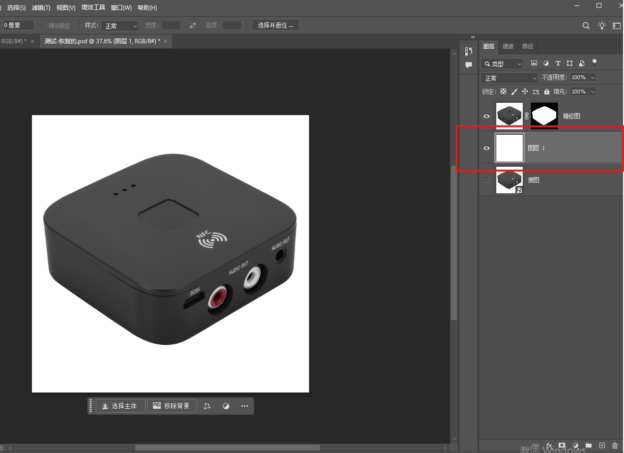Select the top layer's black mask thumbnail
The width and height of the screenshot is (624, 453).
(x=545, y=116)
